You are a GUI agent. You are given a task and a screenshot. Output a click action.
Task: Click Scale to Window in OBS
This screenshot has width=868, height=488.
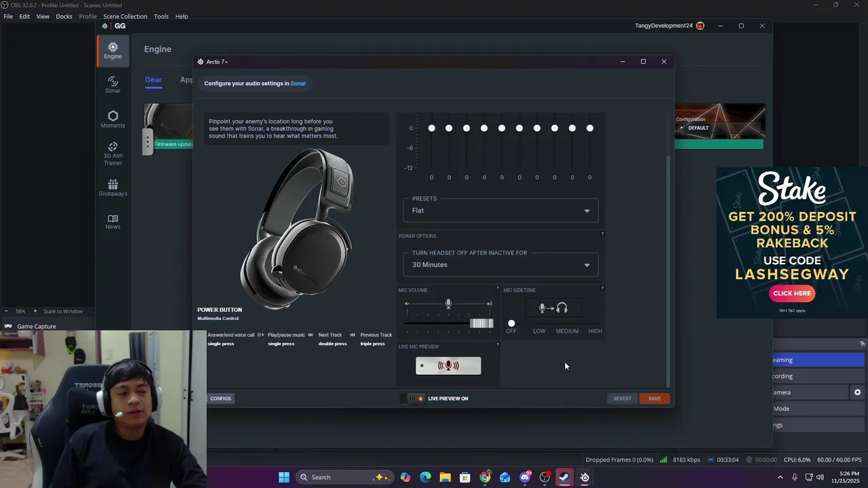click(63, 311)
